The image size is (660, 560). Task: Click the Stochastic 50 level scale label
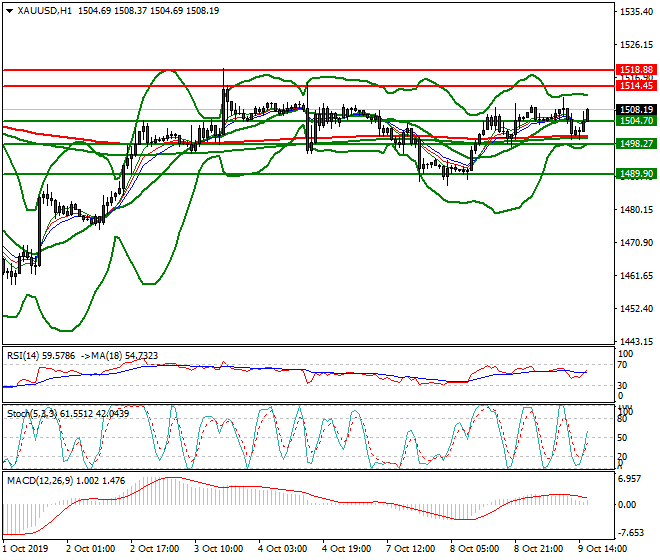(622, 438)
